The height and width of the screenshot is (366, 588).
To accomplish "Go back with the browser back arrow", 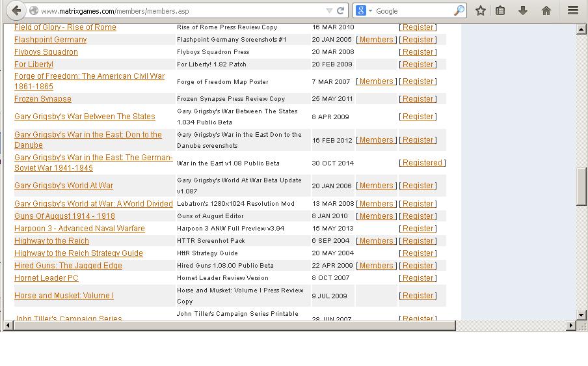I will [x=16, y=10].
